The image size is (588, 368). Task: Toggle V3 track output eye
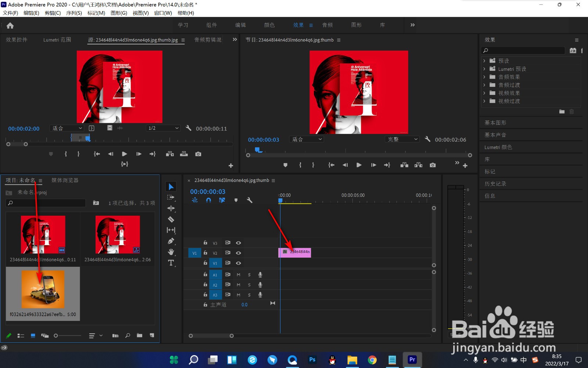[239, 243]
